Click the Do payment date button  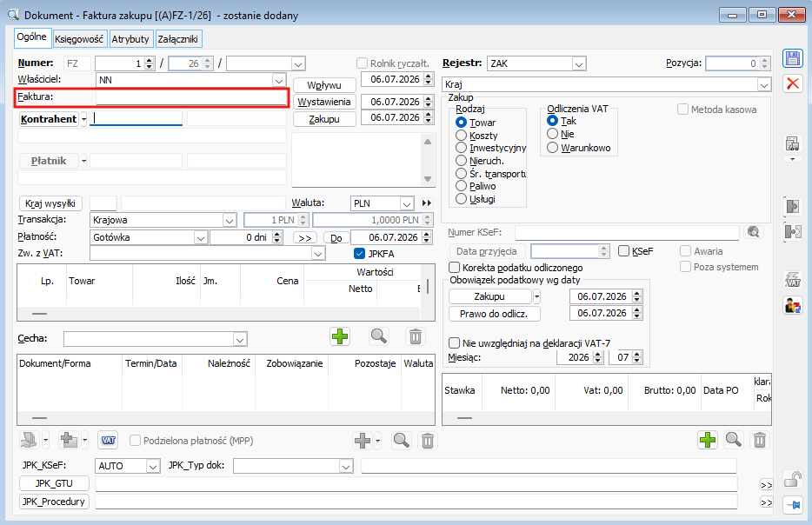[x=336, y=238]
